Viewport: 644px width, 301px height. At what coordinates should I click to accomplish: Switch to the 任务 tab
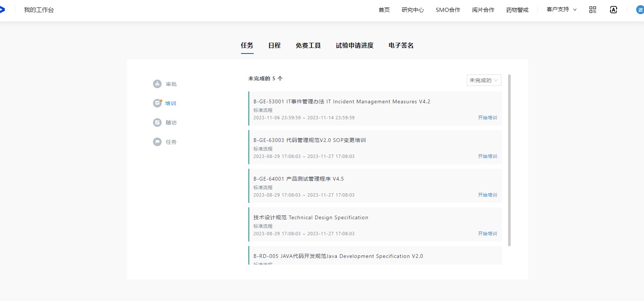(247, 45)
